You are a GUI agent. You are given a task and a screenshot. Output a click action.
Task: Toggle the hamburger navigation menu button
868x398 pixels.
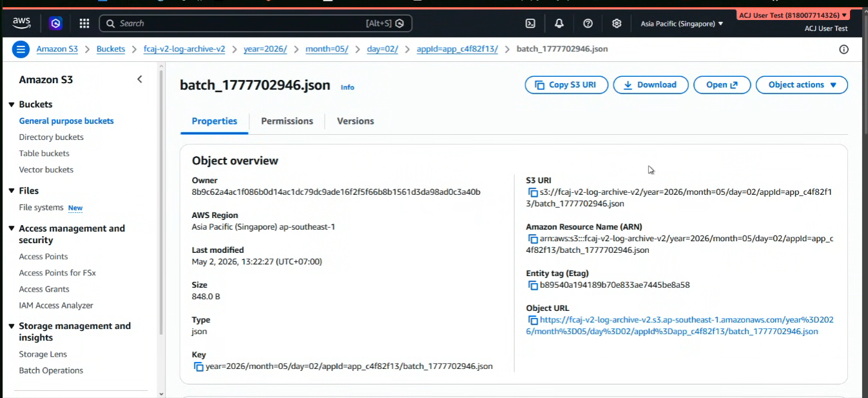(21, 49)
